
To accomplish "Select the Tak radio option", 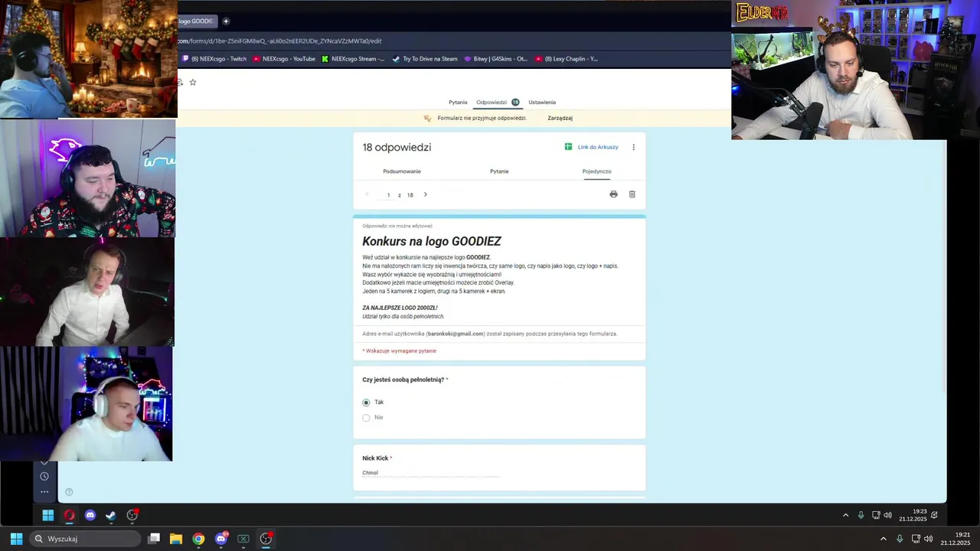I will (x=366, y=403).
